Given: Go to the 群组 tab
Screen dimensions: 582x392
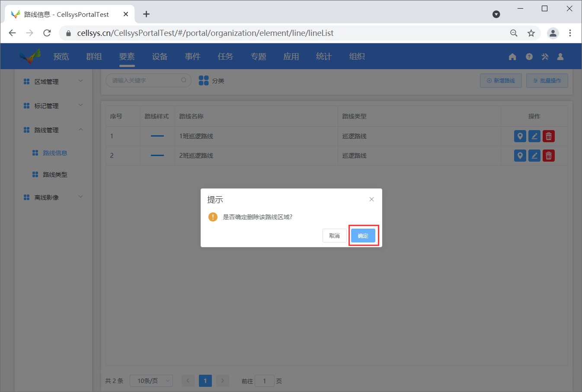Looking at the screenshot, I should click(x=94, y=56).
